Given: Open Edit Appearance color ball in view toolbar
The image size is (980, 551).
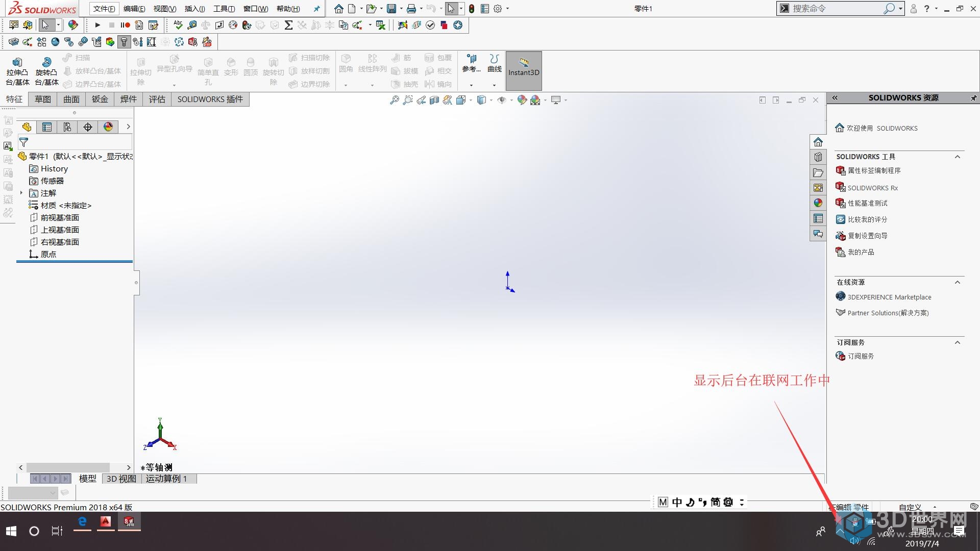Looking at the screenshot, I should (522, 100).
